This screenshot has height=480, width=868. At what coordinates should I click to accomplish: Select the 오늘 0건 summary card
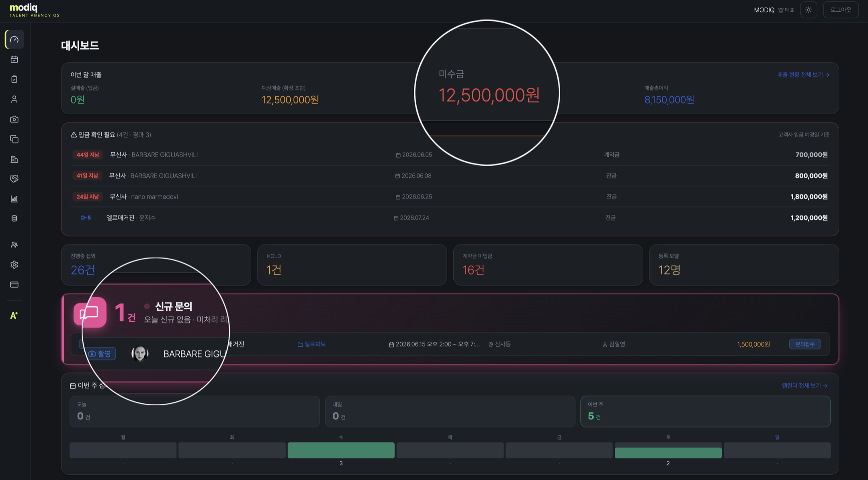[194, 411]
